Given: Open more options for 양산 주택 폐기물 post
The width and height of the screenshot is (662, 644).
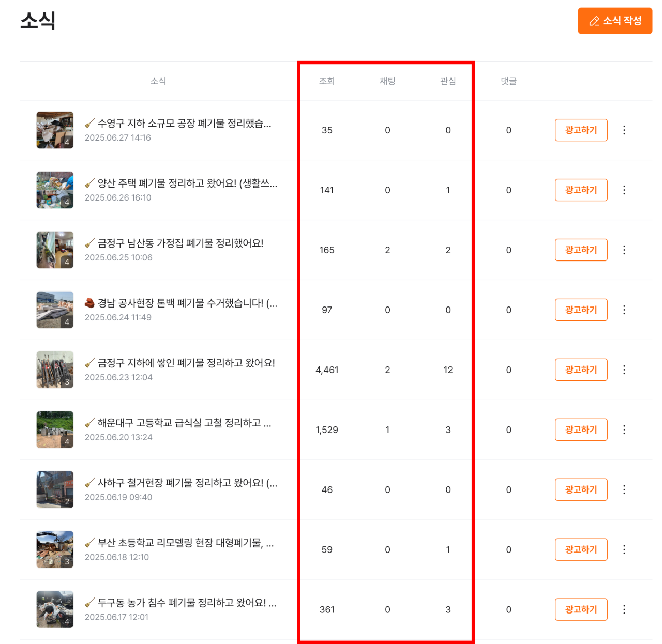Looking at the screenshot, I should coord(624,190).
